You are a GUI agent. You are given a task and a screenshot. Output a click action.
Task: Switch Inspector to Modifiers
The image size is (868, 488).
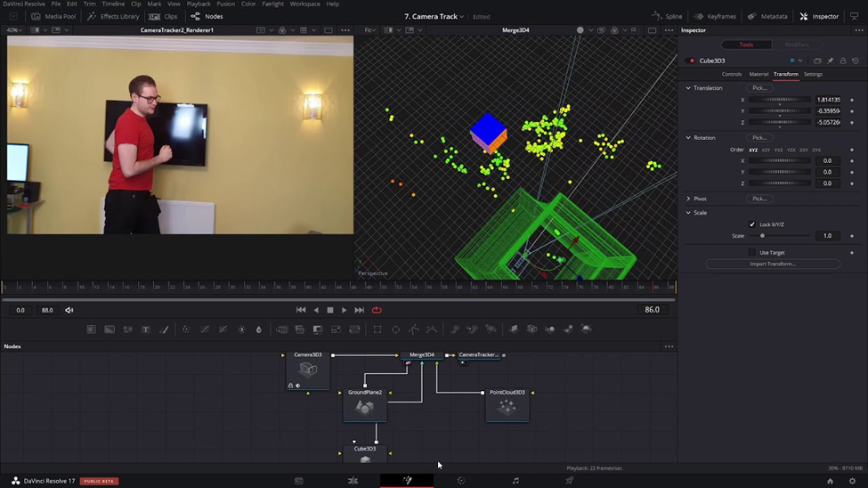797,45
